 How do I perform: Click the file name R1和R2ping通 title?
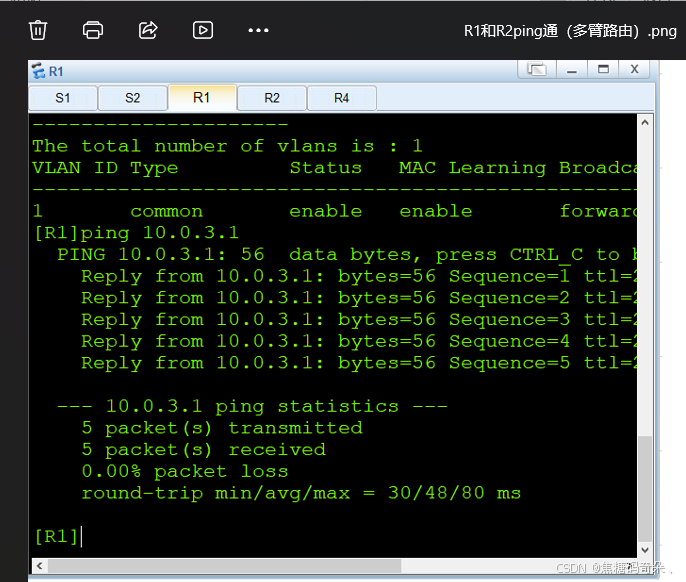pyautogui.click(x=570, y=31)
